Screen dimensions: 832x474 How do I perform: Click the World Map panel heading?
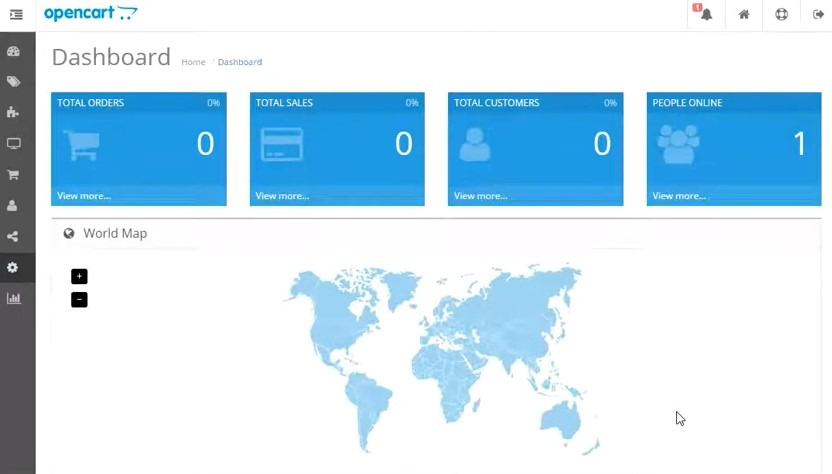pos(115,234)
